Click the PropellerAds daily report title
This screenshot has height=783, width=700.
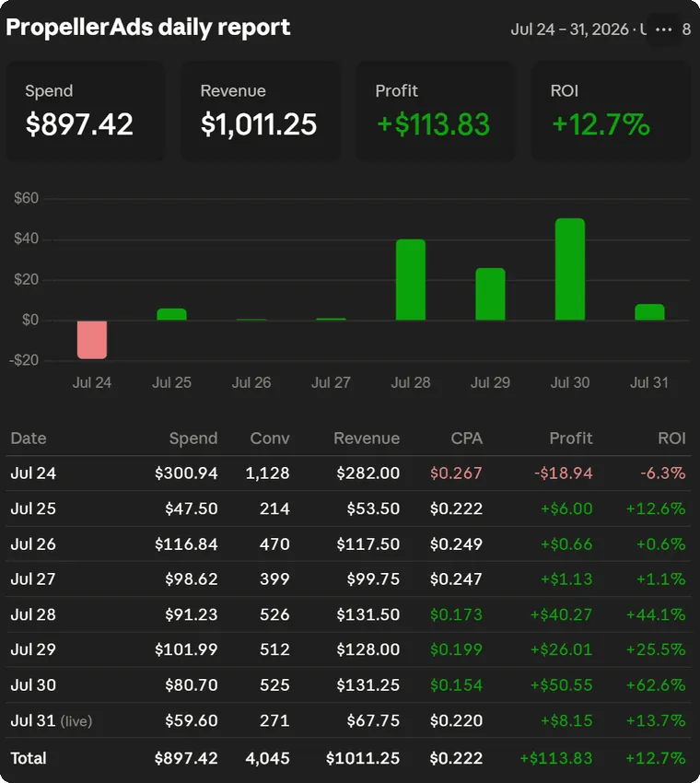pyautogui.click(x=147, y=28)
